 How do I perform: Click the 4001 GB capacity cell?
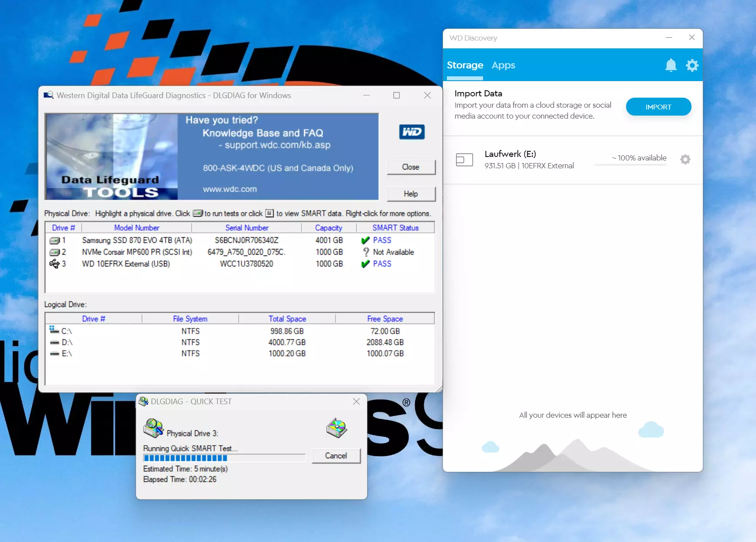(329, 240)
